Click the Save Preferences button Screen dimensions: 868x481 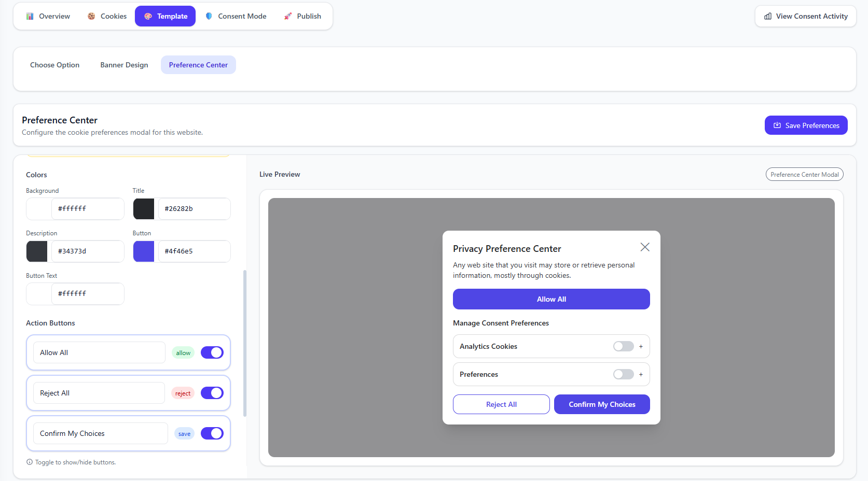click(806, 125)
